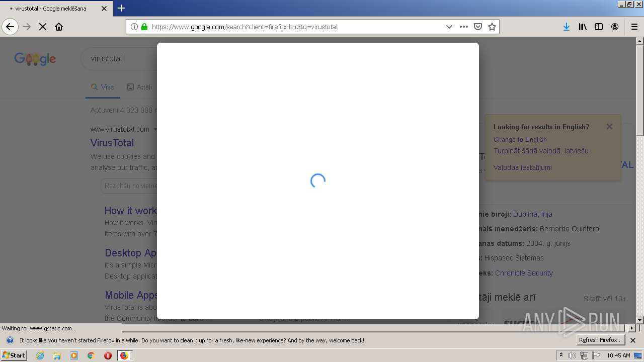
Task: Choose Change to English
Action: 520,139
